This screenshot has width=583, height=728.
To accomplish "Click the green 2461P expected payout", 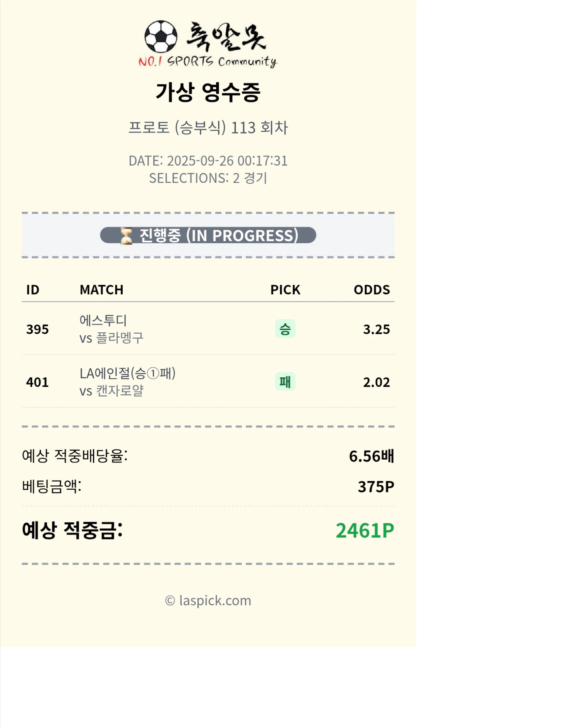I will pos(365,531).
